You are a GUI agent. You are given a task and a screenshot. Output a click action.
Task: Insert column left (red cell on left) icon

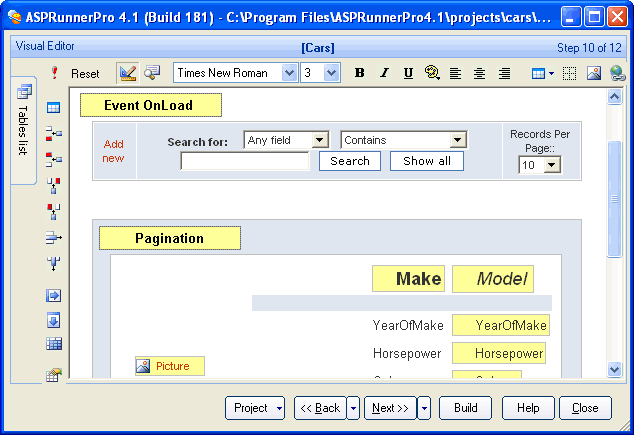point(53,212)
